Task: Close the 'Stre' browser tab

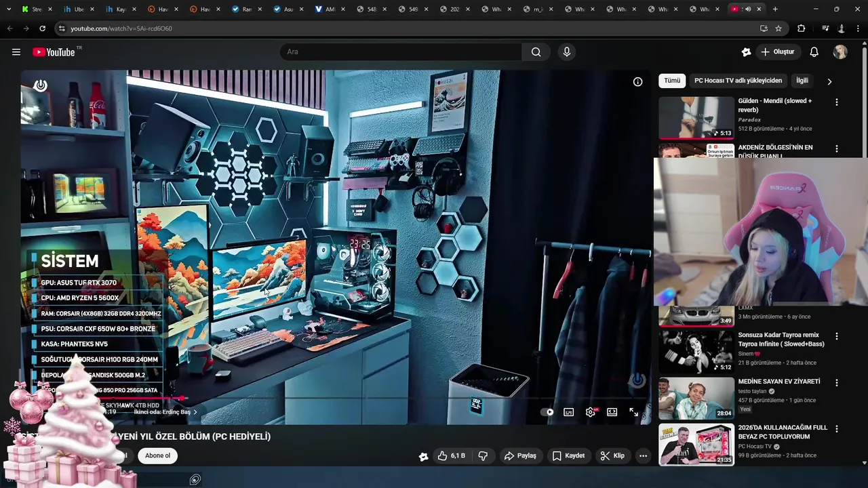Action: [50, 9]
